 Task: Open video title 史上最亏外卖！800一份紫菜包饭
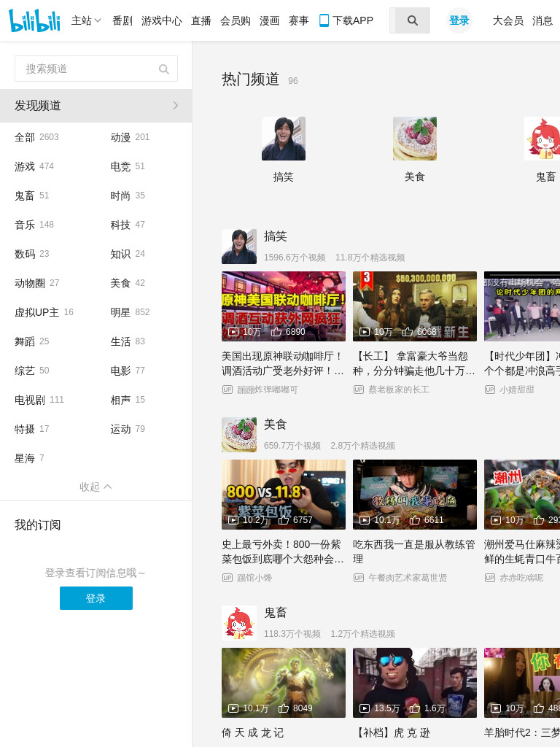[x=283, y=551]
